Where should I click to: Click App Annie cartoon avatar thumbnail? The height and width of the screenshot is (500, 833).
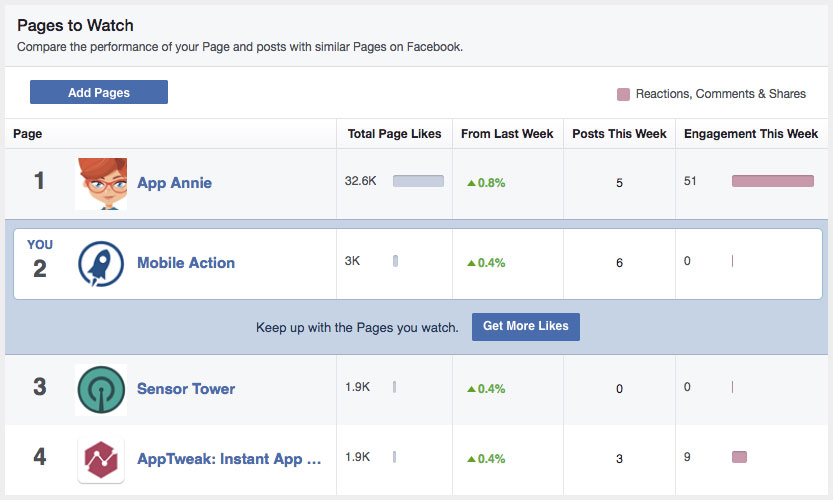coord(101,184)
